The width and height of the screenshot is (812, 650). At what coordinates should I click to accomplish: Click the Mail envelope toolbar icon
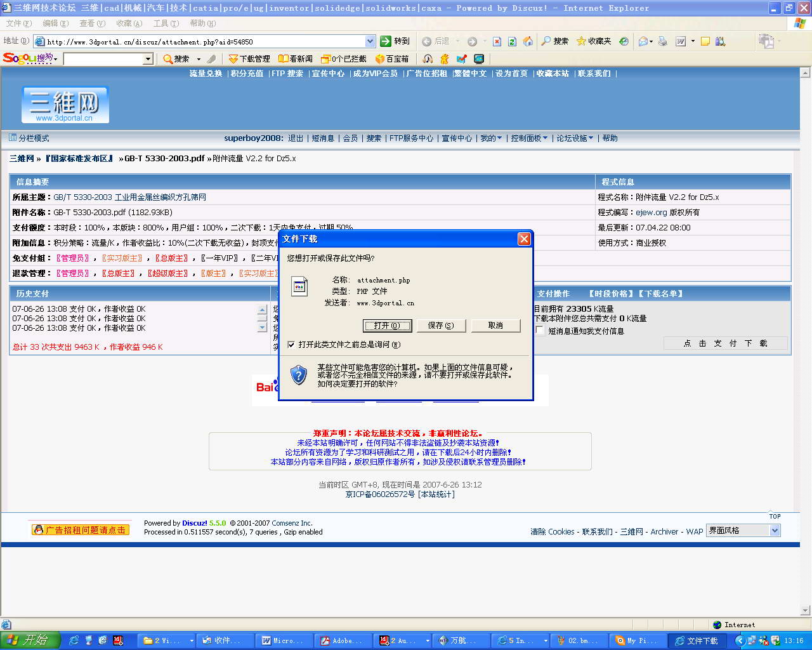click(643, 41)
